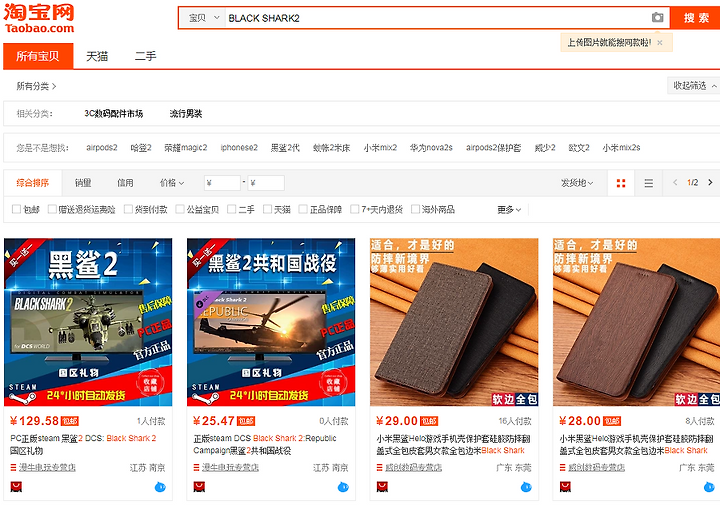The image size is (720, 505).
Task: Open 流行男装 related category
Action: pos(186,113)
